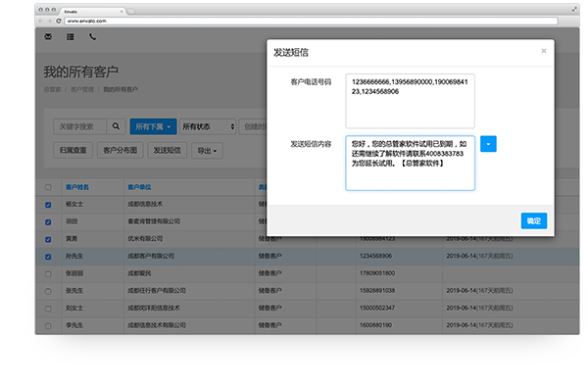Expand the 导出 dropdown button
588x386 pixels.
pos(207,151)
